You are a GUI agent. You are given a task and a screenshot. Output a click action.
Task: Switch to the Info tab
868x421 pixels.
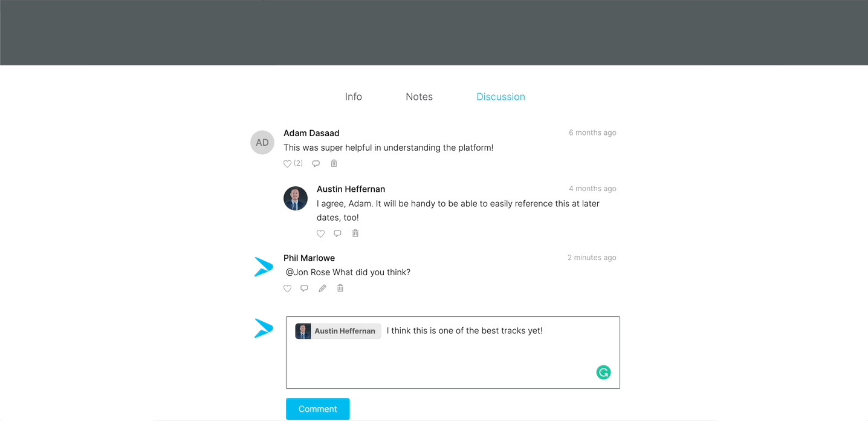pyautogui.click(x=354, y=97)
